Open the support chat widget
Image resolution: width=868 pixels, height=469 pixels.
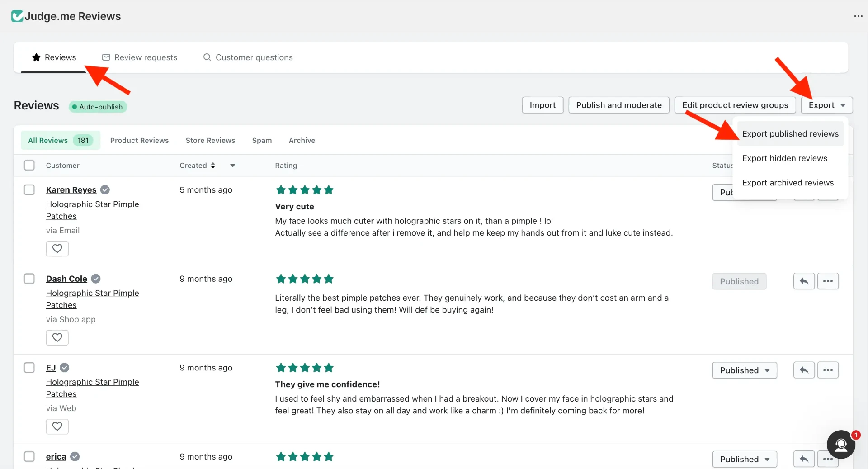(841, 445)
